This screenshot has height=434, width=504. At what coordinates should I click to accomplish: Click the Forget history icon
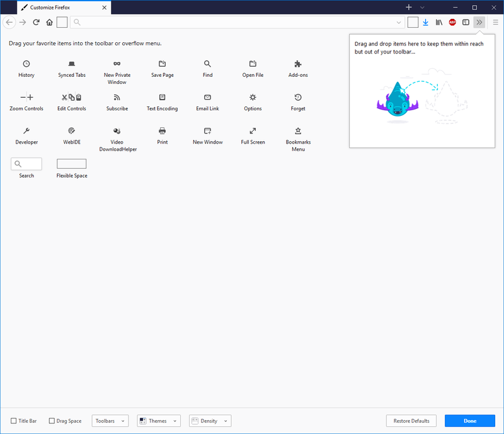click(298, 97)
